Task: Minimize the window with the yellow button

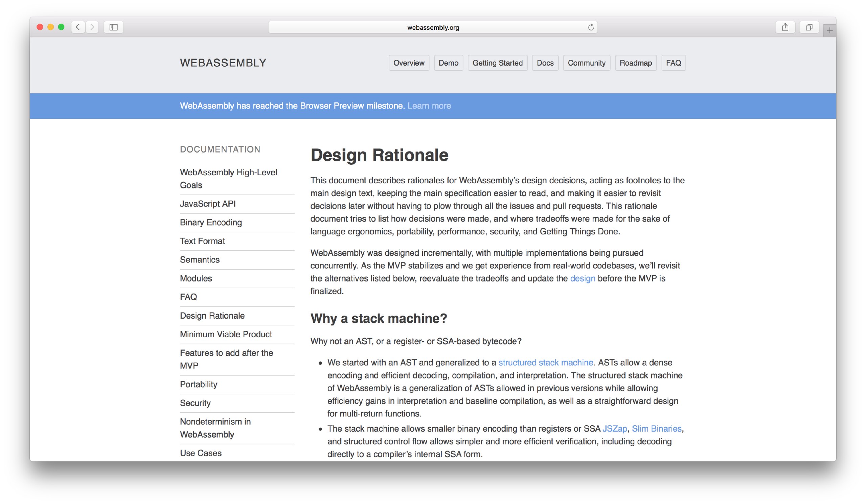Action: pos(50,27)
